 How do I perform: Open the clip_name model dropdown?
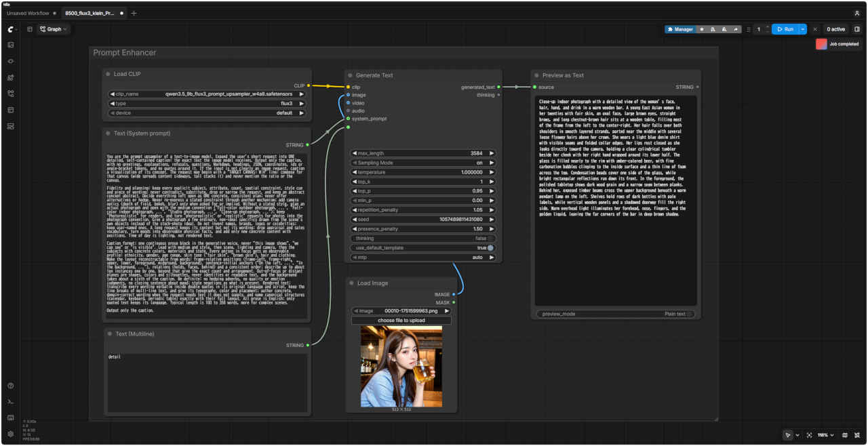click(207, 94)
